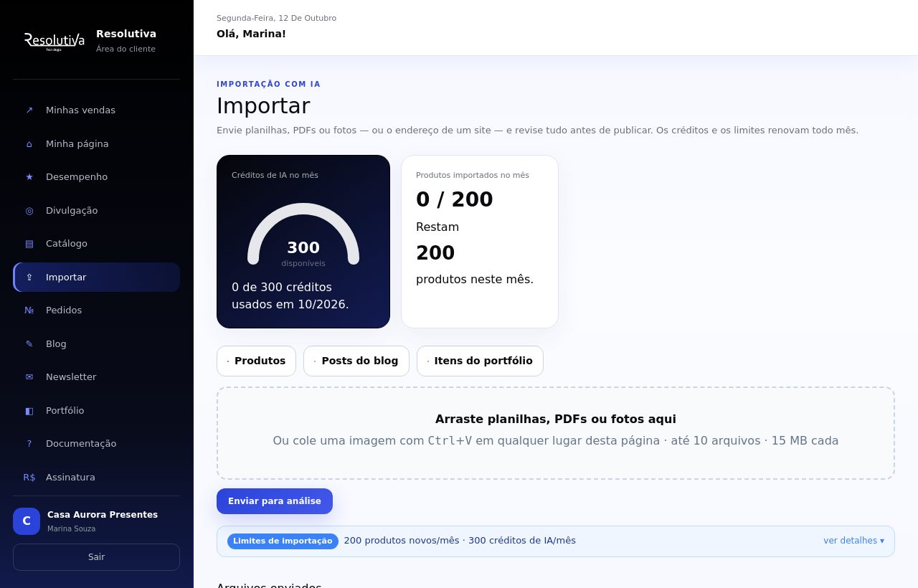Click the "Importar" page heading
The height and width of the screenshot is (588, 918).
(x=263, y=105)
